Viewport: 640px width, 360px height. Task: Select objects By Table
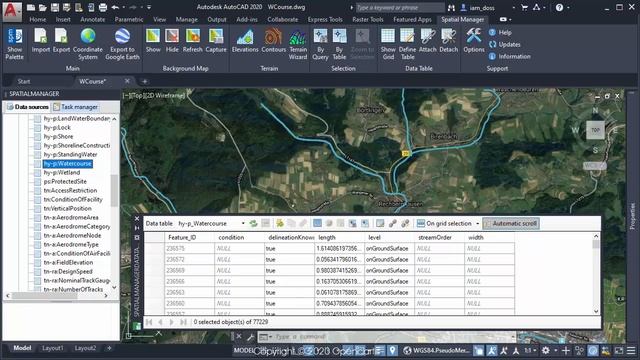coord(339,43)
